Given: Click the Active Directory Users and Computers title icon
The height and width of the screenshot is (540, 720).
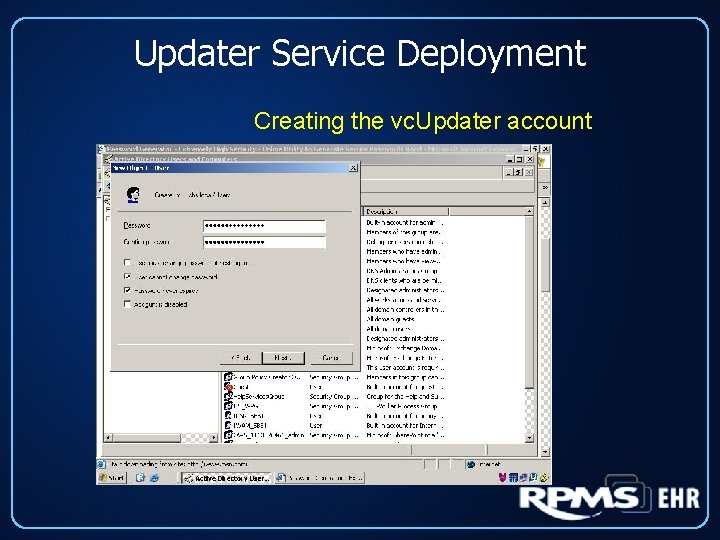Looking at the screenshot, I should click(x=108, y=159).
